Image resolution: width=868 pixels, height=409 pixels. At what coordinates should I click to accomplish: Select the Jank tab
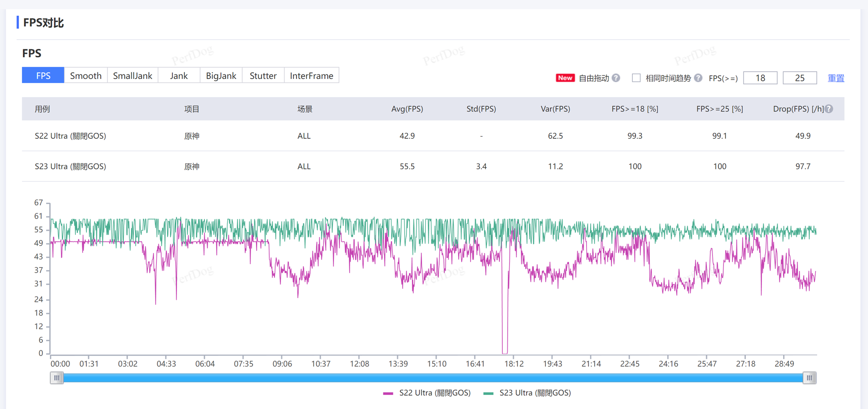(178, 76)
